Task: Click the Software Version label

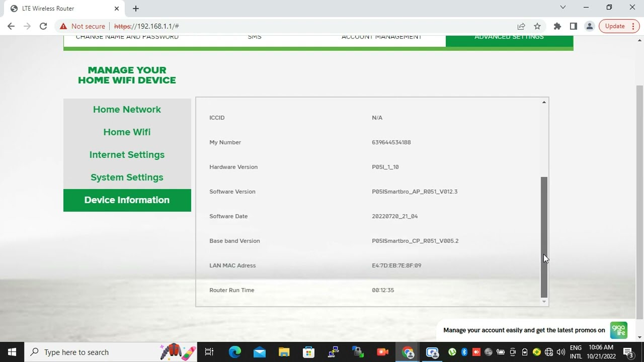Action: (232, 192)
